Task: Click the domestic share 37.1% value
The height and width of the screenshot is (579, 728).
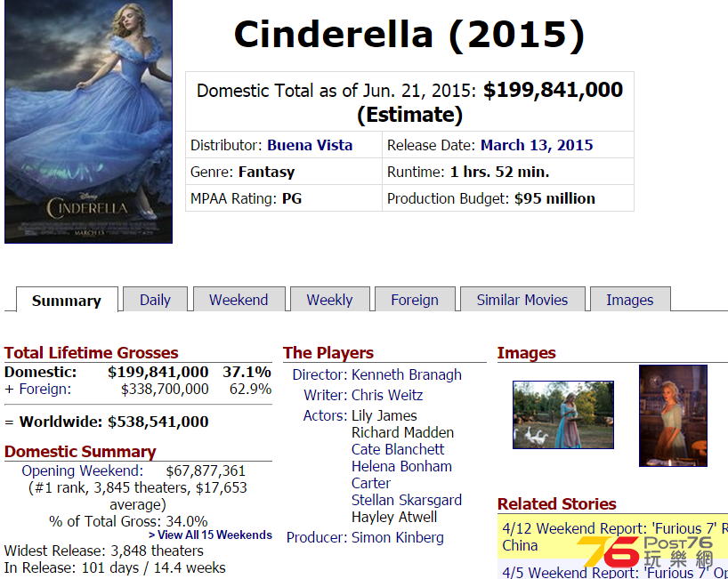Action: [247, 372]
